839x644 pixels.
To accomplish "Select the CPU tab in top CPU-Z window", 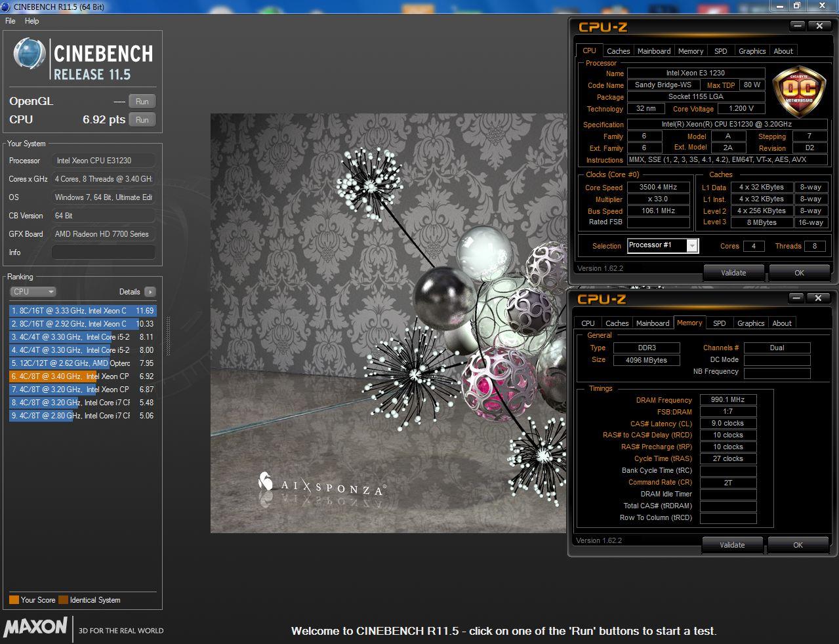I will (589, 50).
